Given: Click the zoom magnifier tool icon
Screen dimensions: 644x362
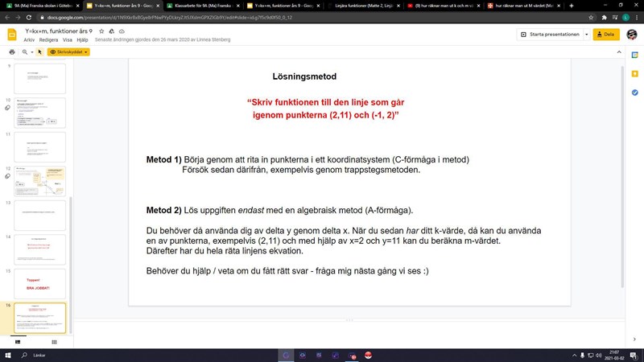Looking at the screenshot, I should click(24, 51).
